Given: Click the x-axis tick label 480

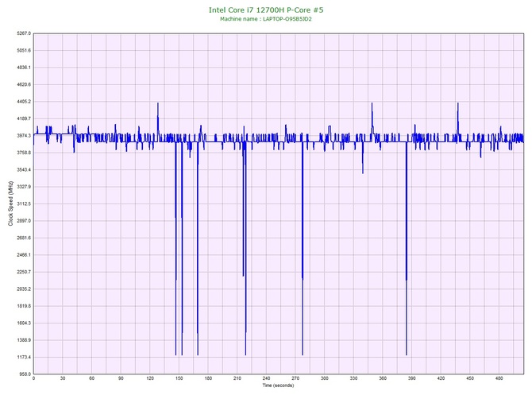Looking at the screenshot, I should tap(499, 378).
